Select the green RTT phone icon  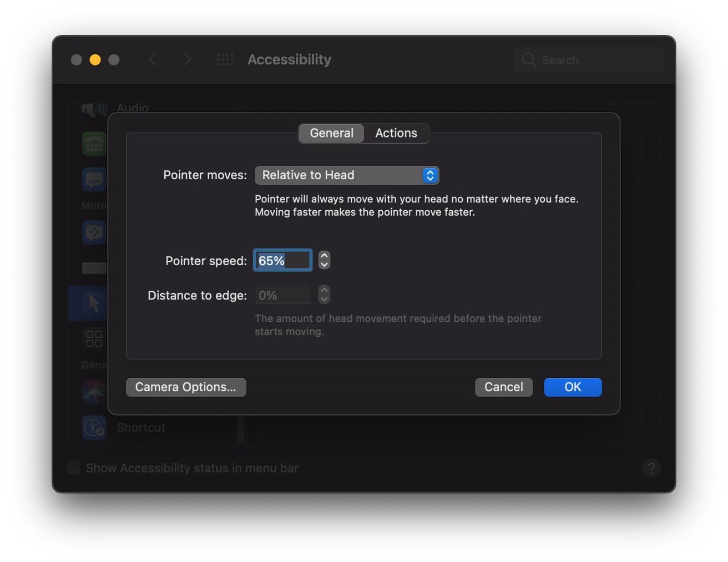[x=94, y=145]
